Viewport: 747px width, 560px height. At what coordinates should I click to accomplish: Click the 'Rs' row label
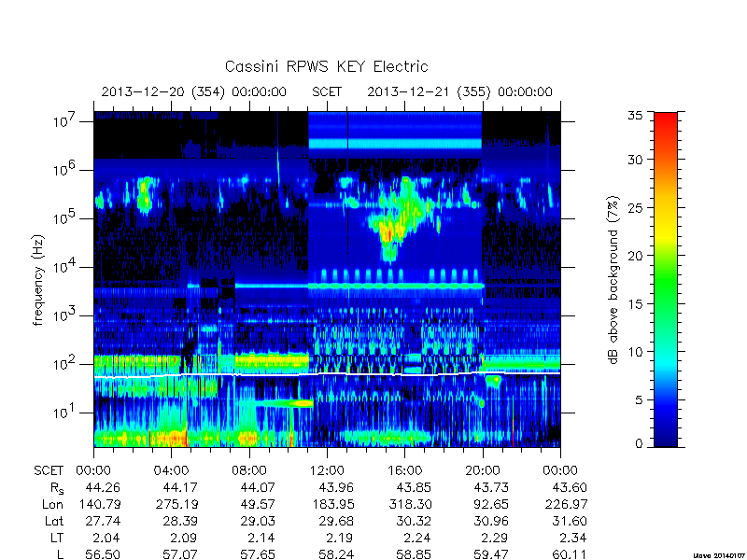coord(57,488)
